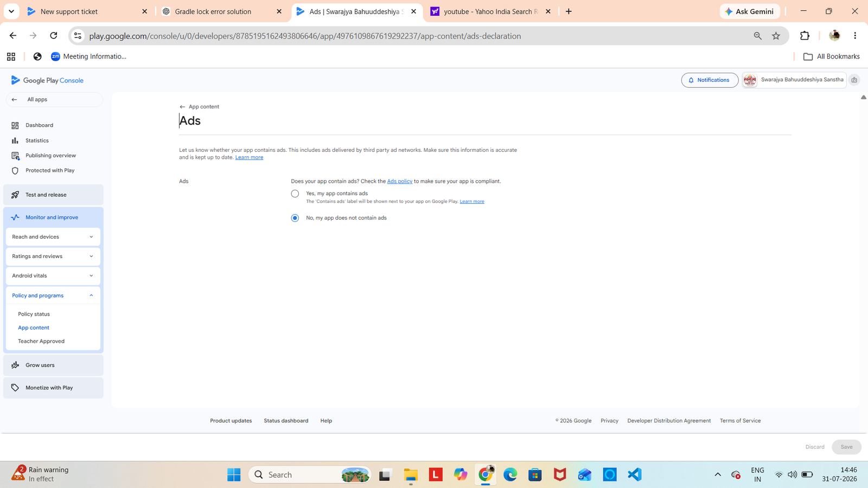Click the Protected with Play shield icon
The width and height of the screenshot is (868, 488).
[15, 171]
